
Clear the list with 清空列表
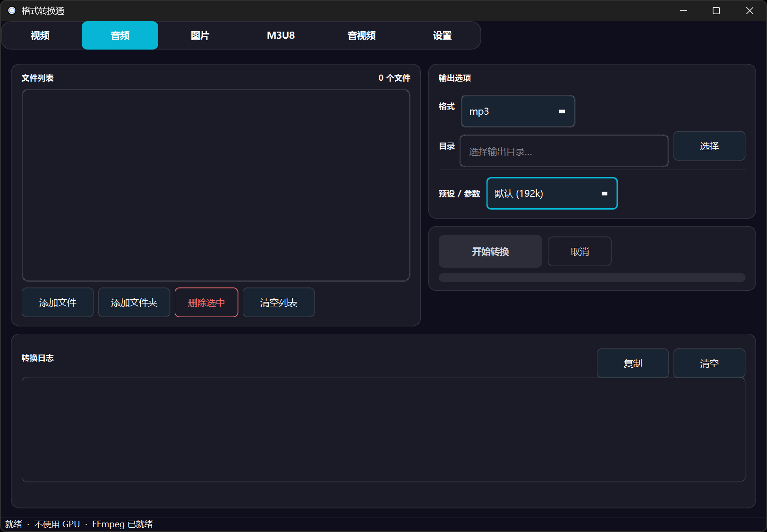(279, 303)
